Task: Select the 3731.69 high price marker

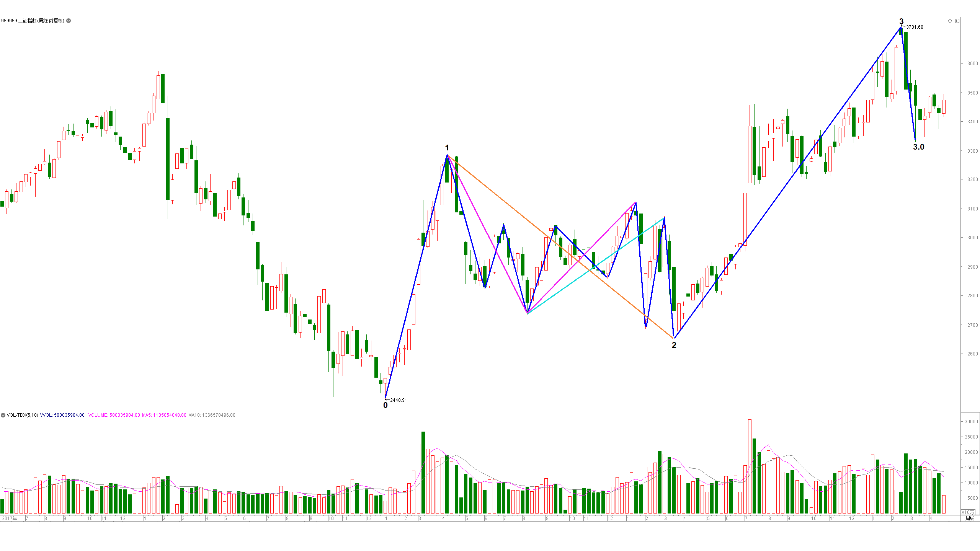Action: coord(915,27)
